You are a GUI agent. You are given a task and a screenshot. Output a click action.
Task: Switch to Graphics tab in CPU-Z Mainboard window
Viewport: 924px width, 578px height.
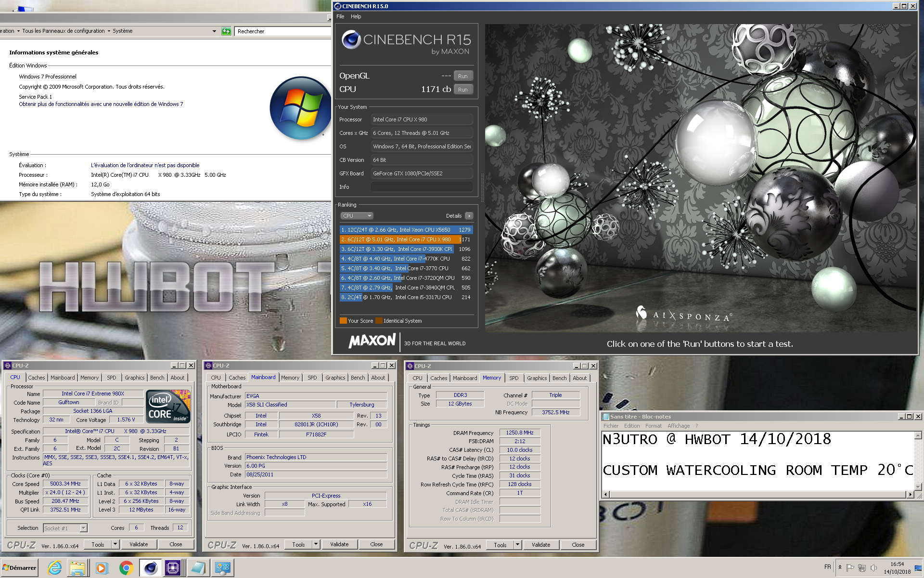coord(335,378)
